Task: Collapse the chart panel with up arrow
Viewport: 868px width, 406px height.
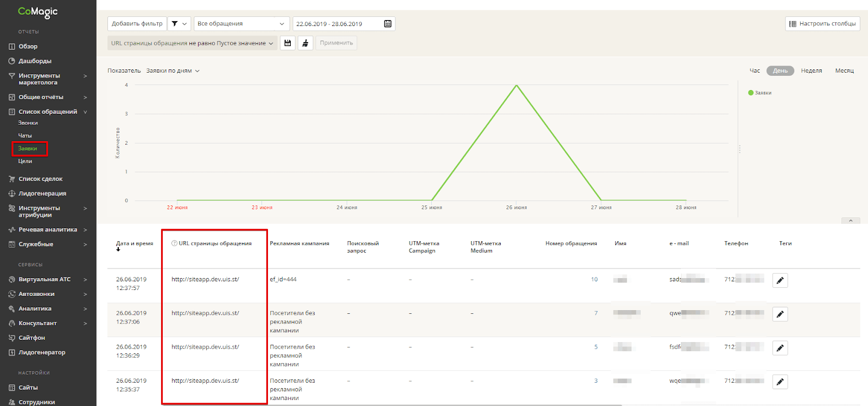Action: (x=850, y=221)
